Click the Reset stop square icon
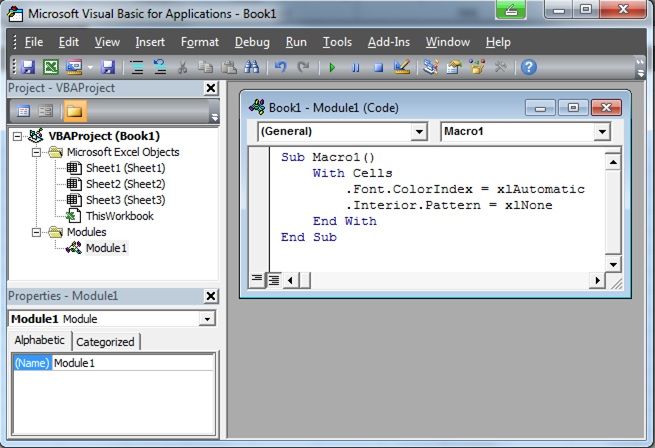Image resolution: width=655 pixels, height=448 pixels. [x=378, y=67]
